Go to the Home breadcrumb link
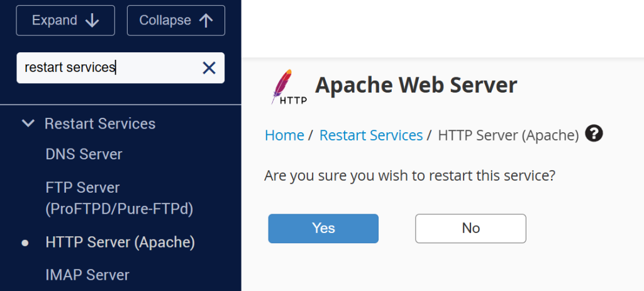This screenshot has width=644, height=291. 284,135
